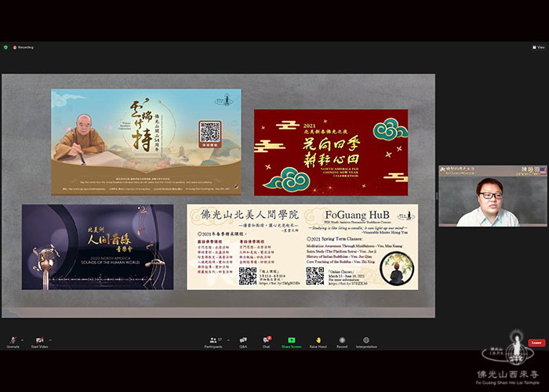Click the green encryption shield icon
549x392 pixels.
click(x=5, y=47)
